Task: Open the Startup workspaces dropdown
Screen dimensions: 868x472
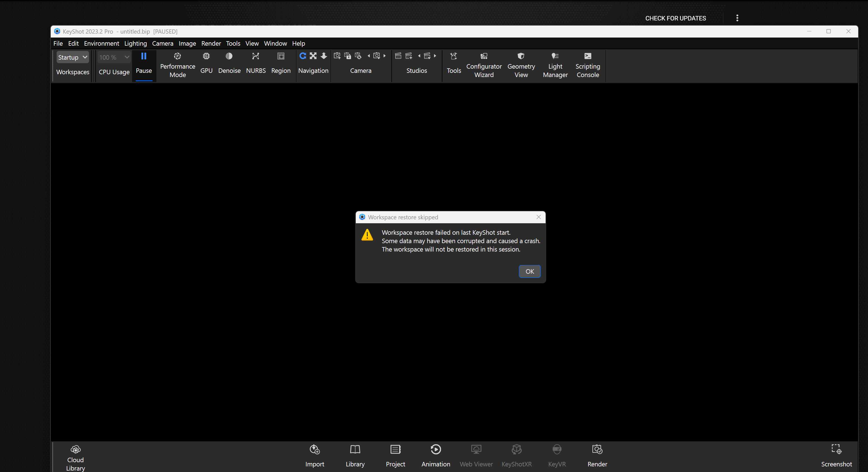Action: 72,57
